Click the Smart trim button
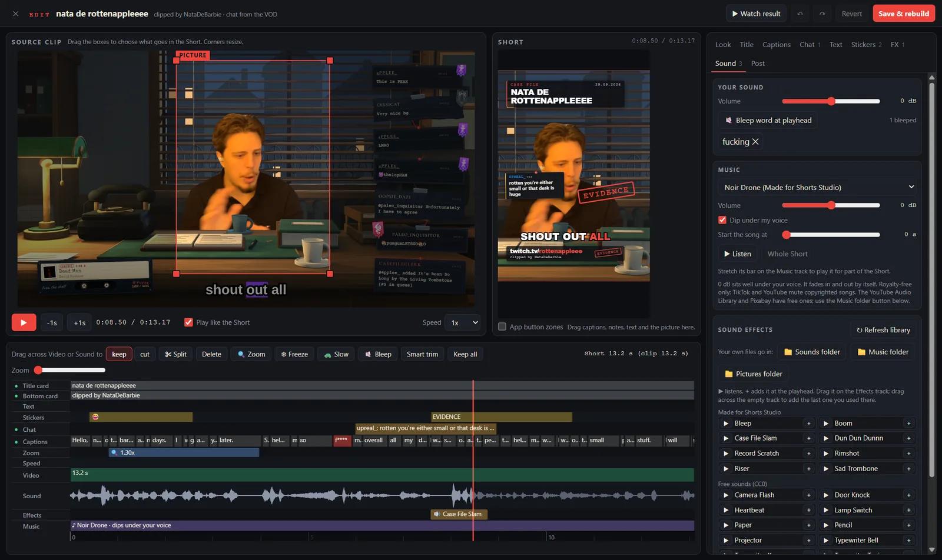Image resolution: width=942 pixels, height=560 pixels. coord(422,354)
